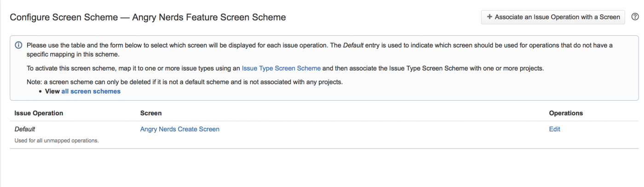This screenshot has height=187, width=644.
Task: Click the Operations column header
Action: (x=566, y=113)
